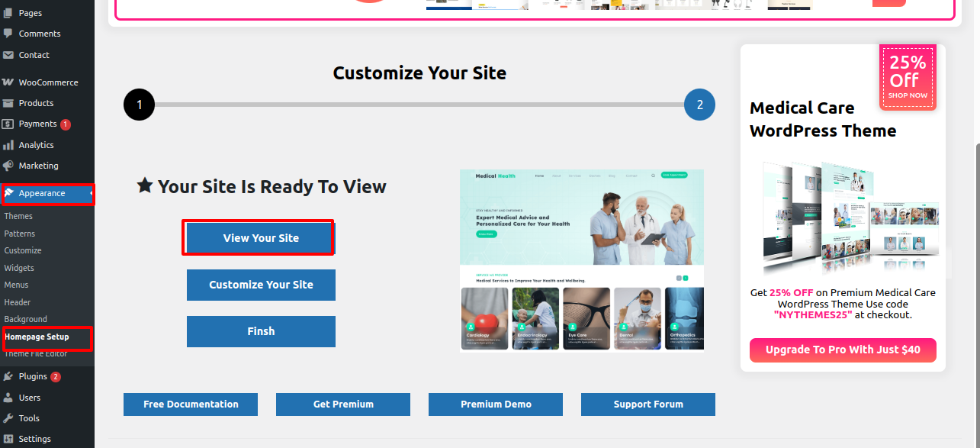Click the Appearance paintbrush icon
Screen dimensions: 980x448
tap(9, 193)
